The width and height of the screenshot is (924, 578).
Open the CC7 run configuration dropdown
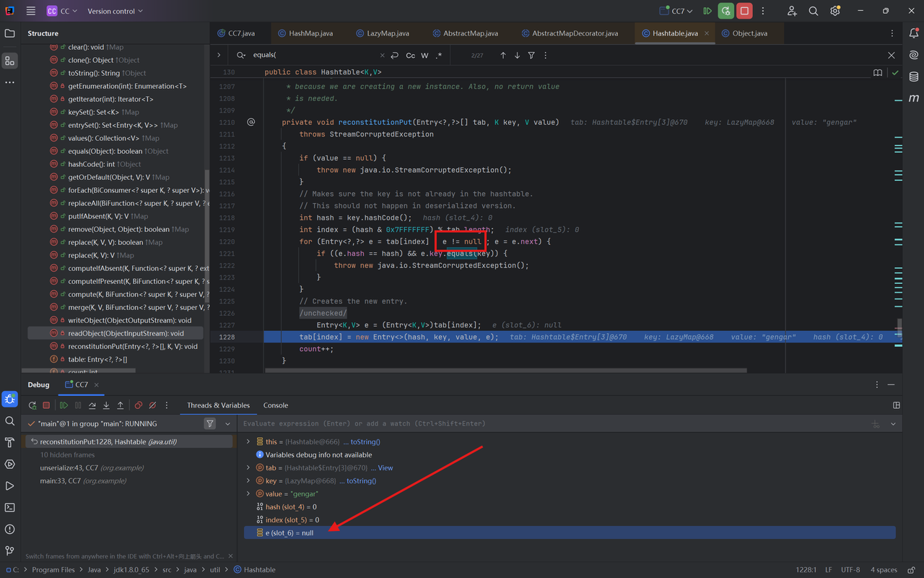677,11
